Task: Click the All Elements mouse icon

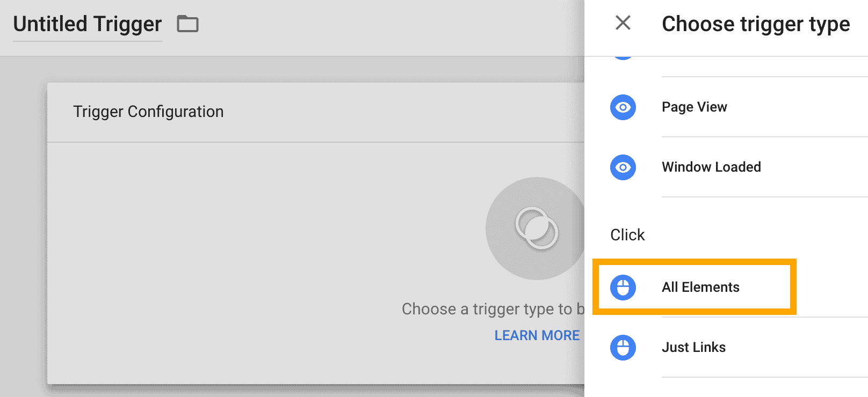Action: 623,288
